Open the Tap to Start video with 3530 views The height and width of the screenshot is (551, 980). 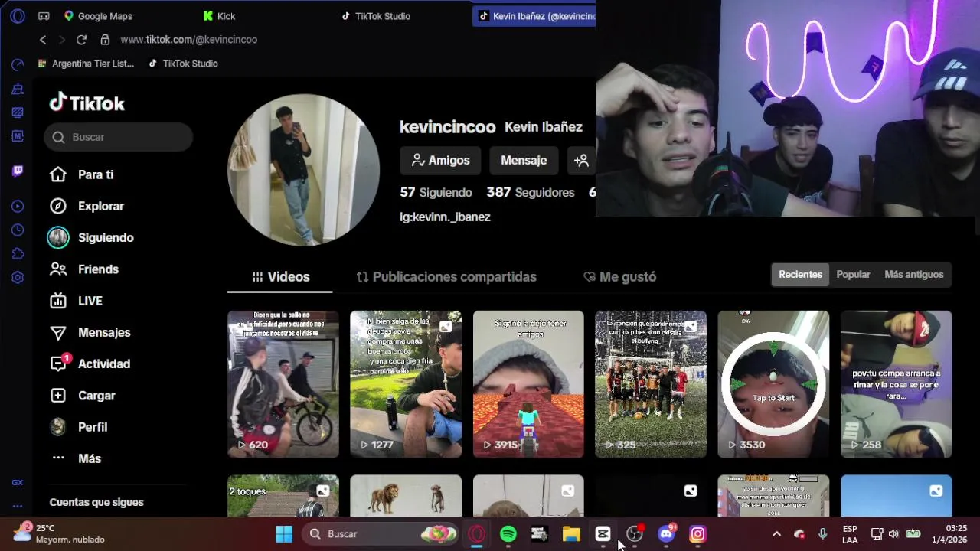coord(773,384)
